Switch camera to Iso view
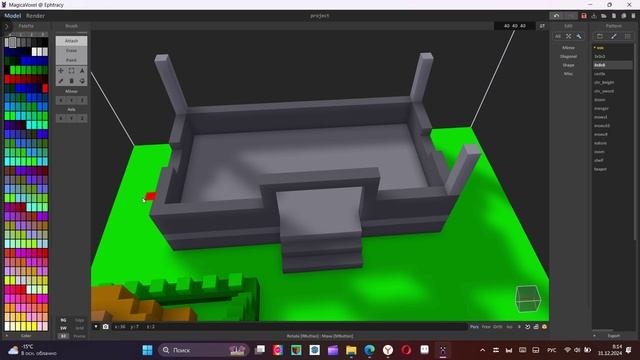 click(x=509, y=327)
